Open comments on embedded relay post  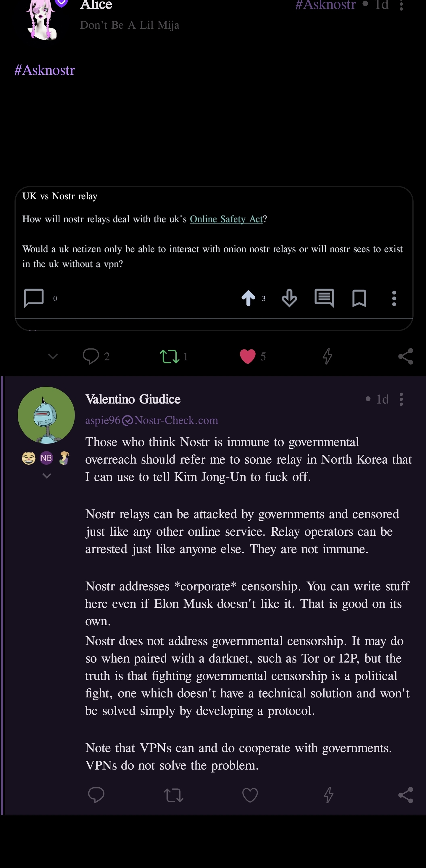[x=34, y=298]
